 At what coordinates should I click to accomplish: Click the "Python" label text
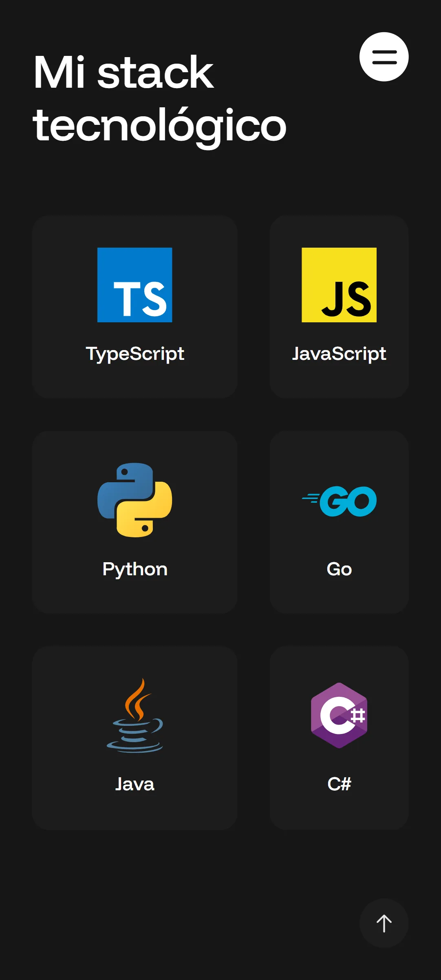(x=135, y=569)
